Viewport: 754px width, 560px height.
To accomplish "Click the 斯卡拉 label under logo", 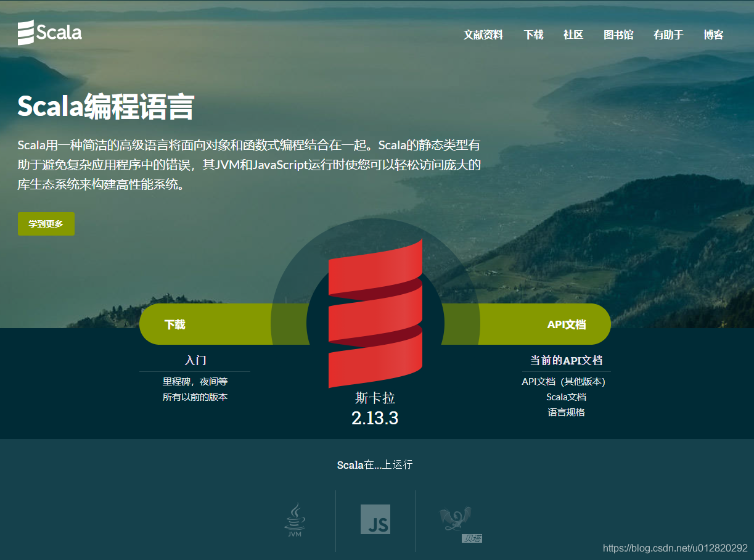I will click(375, 398).
